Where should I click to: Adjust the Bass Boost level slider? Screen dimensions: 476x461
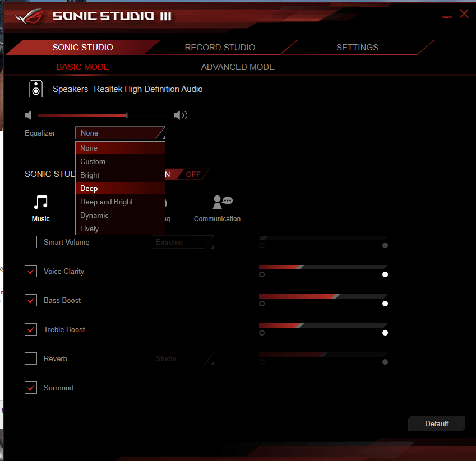pos(323,296)
